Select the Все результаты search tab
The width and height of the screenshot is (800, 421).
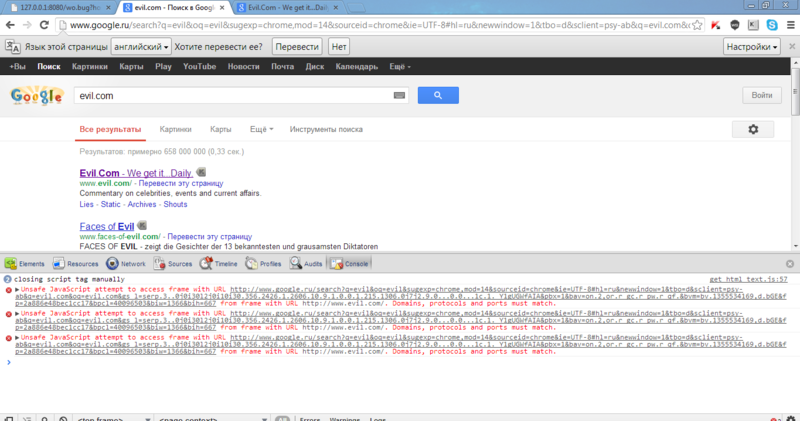(110, 130)
